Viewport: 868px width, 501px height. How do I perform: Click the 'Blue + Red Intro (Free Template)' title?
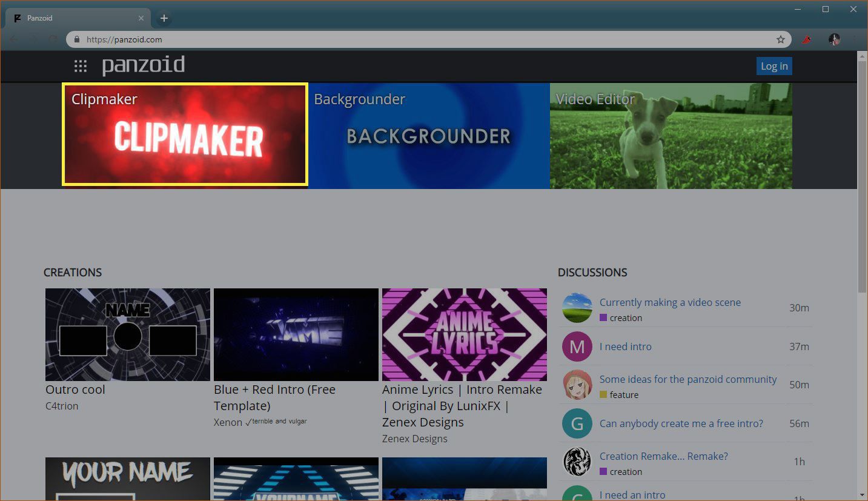pos(274,397)
